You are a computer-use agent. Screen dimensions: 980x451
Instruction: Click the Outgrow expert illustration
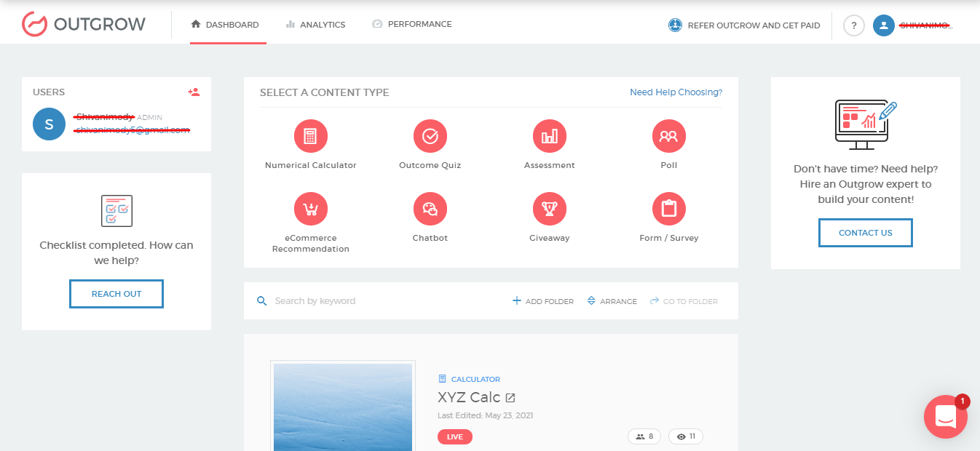coord(866,124)
